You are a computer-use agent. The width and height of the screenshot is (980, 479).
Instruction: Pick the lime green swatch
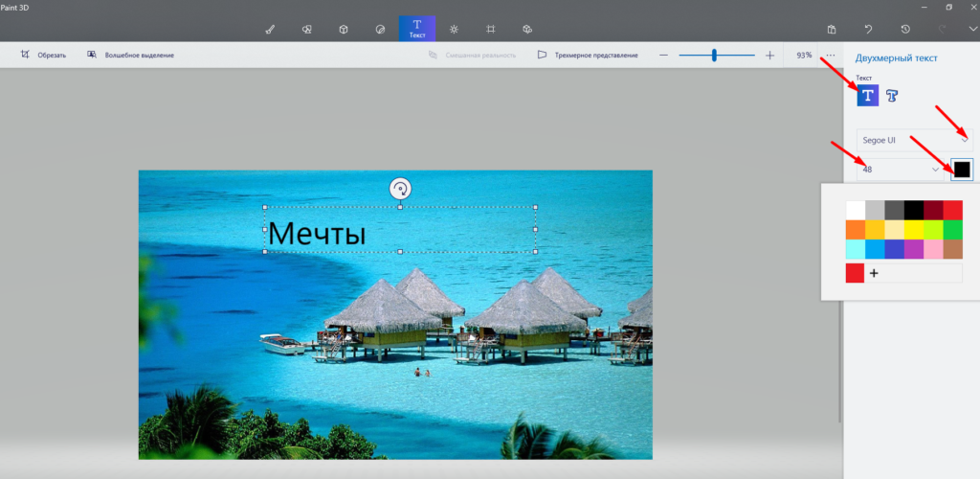933,230
